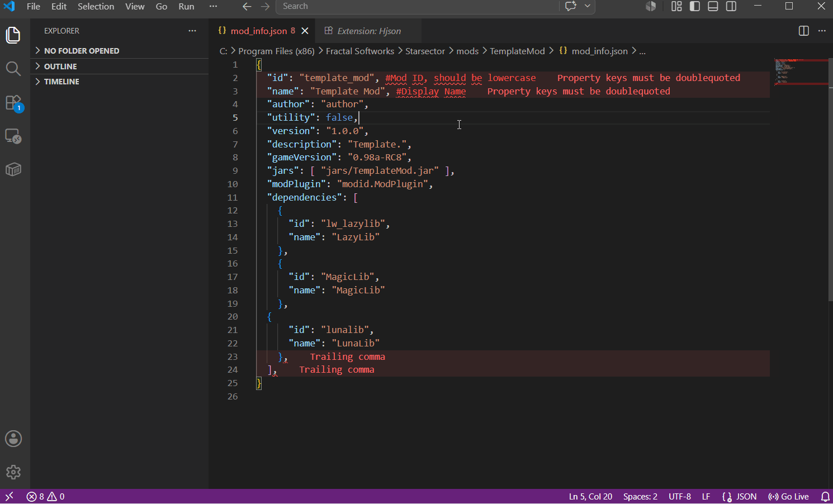The height and width of the screenshot is (504, 833).
Task: Open the Remote Explorer activity icon
Action: (x=13, y=136)
